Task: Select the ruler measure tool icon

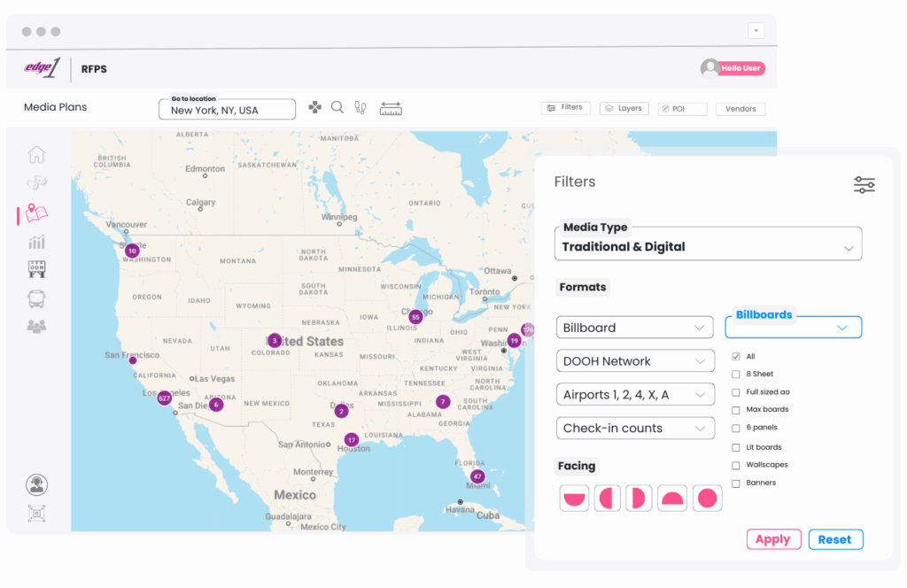Action: click(391, 108)
